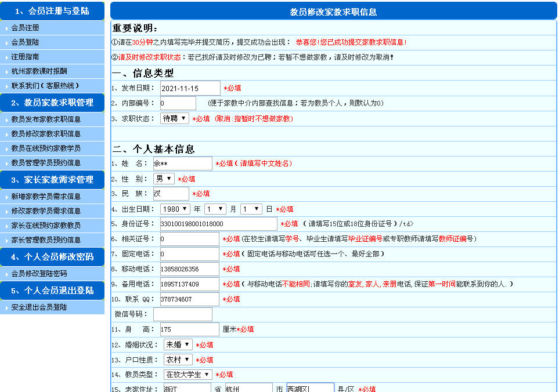Click 新增家教学员需求信息 link
This screenshot has height=392, width=559.
[46, 197]
